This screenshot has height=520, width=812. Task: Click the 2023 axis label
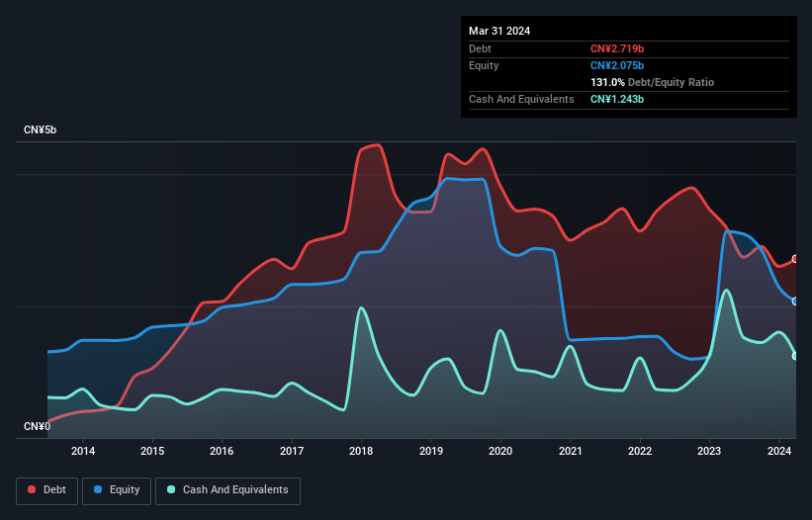click(709, 451)
